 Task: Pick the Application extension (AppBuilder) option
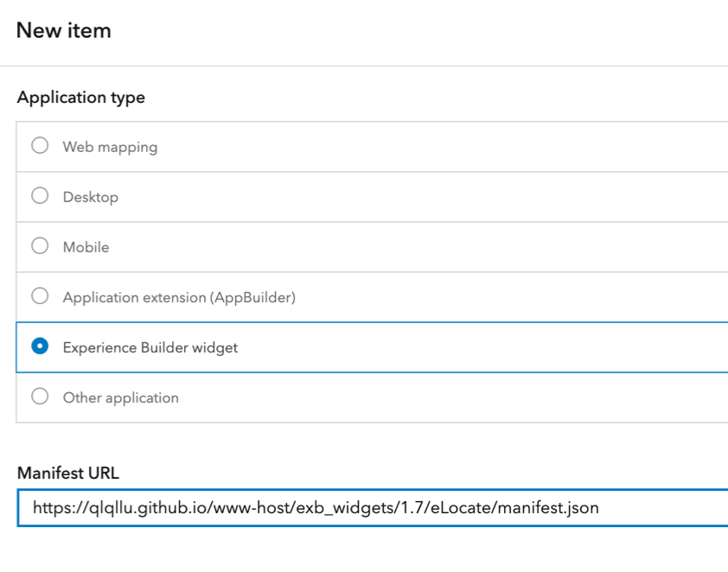(39, 297)
